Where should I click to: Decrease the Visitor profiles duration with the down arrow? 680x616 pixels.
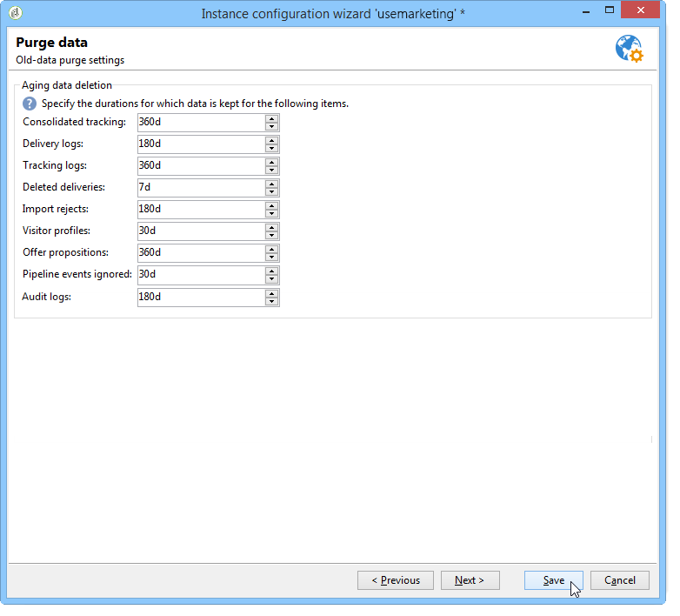pos(272,235)
